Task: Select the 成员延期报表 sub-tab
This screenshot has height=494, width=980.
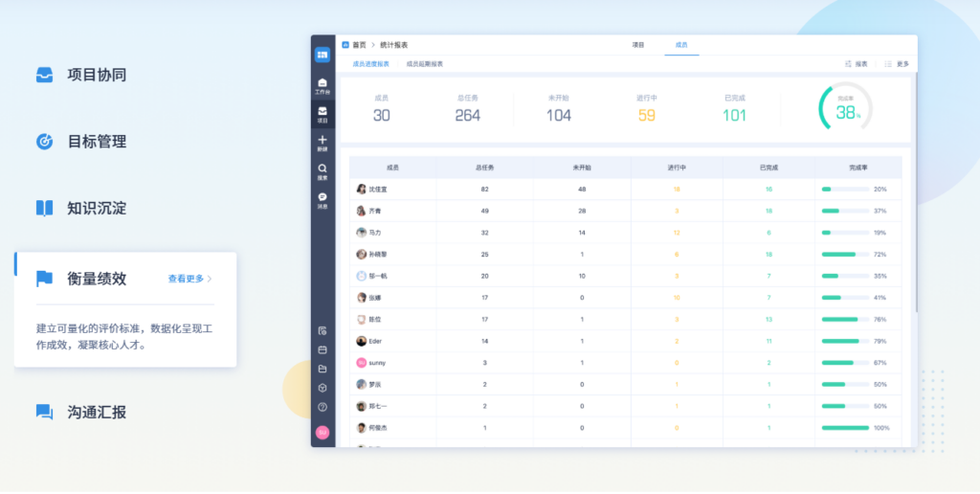Action: pyautogui.click(x=424, y=64)
